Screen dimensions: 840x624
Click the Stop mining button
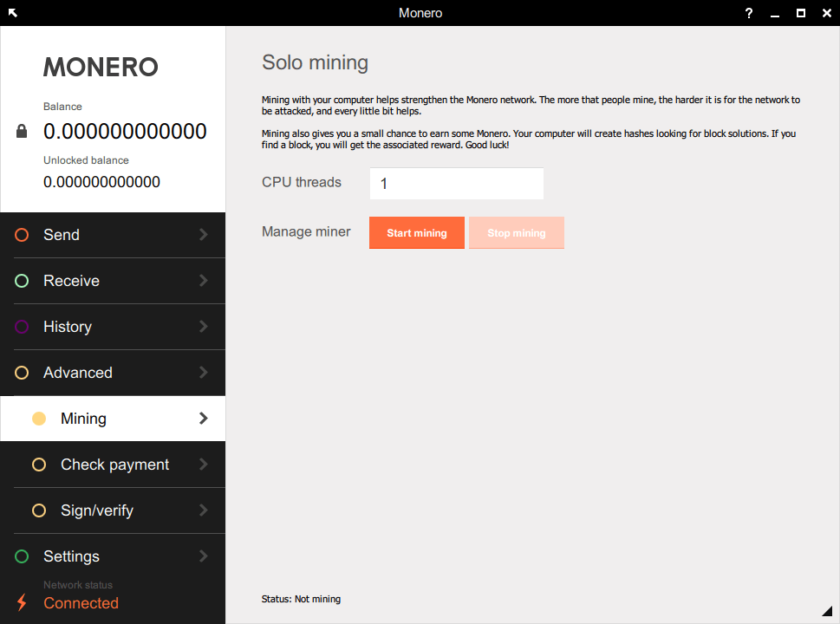[x=517, y=232]
